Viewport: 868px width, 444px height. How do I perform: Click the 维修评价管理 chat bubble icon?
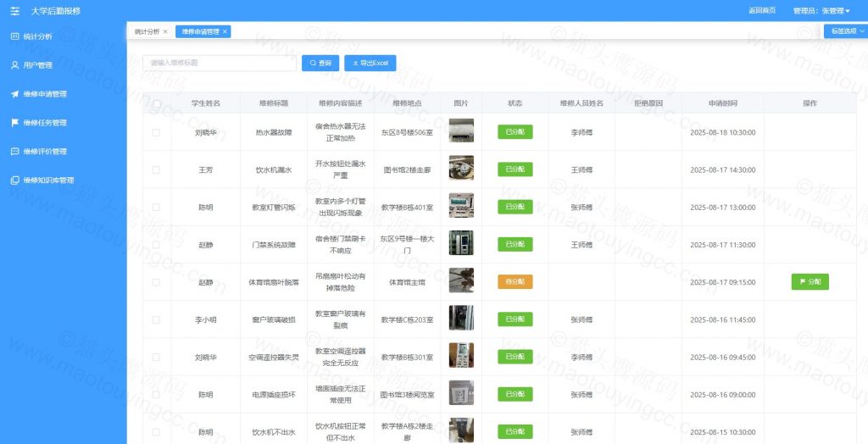15,152
